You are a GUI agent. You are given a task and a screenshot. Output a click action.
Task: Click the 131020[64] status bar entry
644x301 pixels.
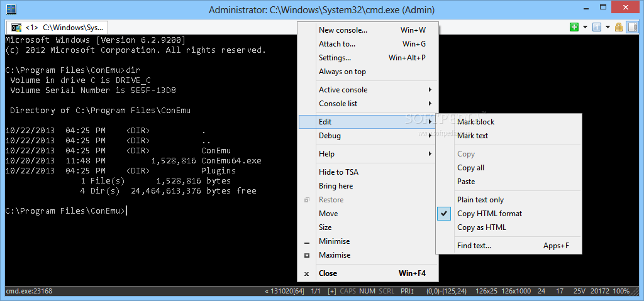point(285,291)
